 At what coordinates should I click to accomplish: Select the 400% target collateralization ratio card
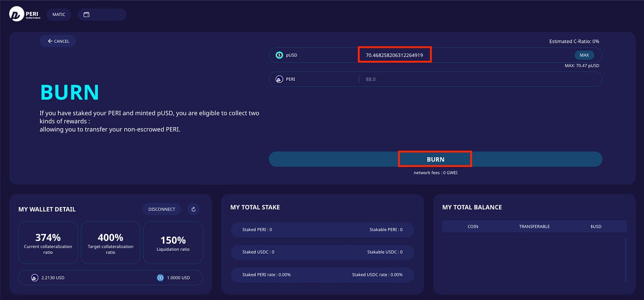click(110, 242)
